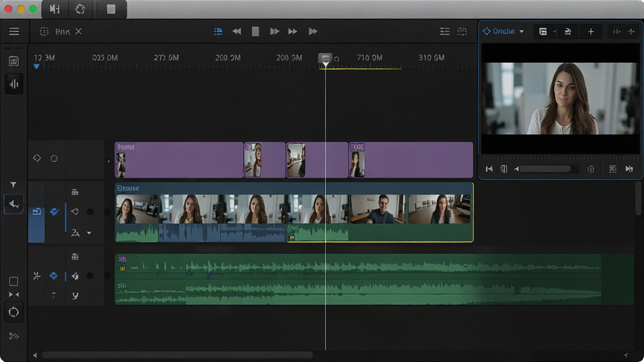Select the highlighted arrow tool in left sidebar
This screenshot has height=362, width=644.
click(x=14, y=204)
